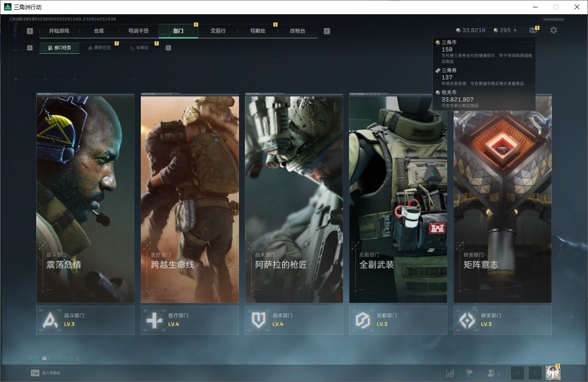Switch to the 开始游戏 tab
The height and width of the screenshot is (382, 588).
tap(59, 31)
